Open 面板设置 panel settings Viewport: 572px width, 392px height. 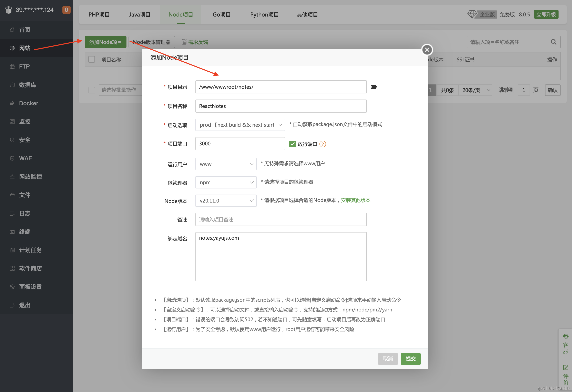pyautogui.click(x=30, y=287)
